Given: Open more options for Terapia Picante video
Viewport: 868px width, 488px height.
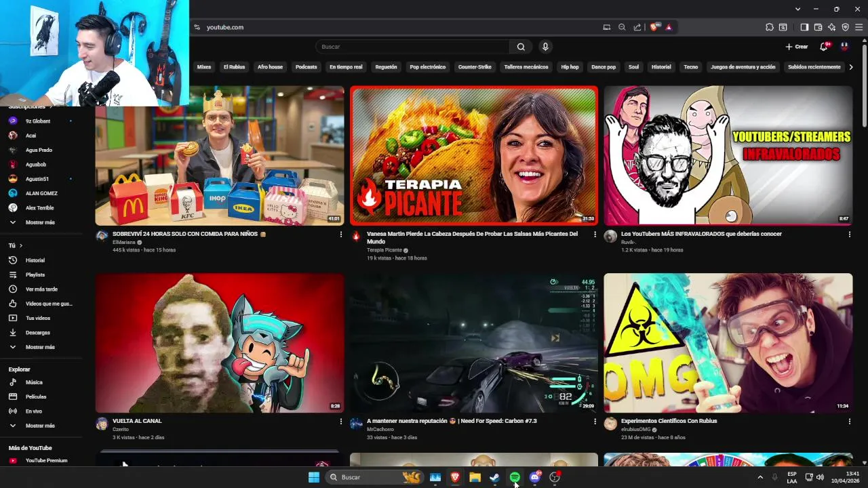Looking at the screenshot, I should point(595,234).
